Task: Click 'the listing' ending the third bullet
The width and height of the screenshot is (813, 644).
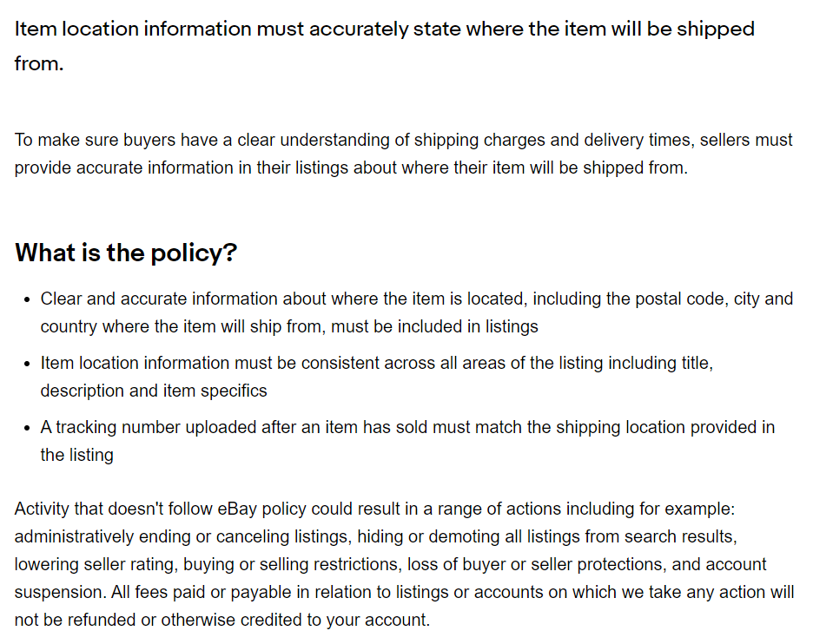Action: 76,455
